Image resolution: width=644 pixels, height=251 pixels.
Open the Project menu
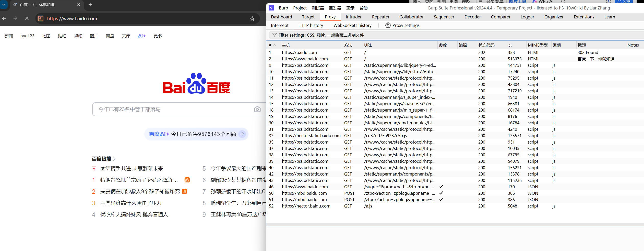point(300,8)
